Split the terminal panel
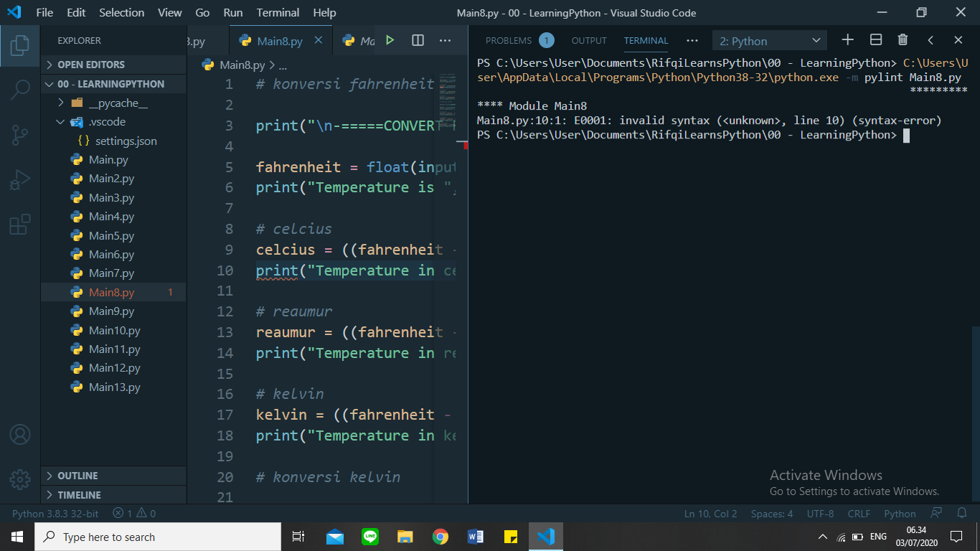This screenshot has height=551, width=980. pyautogui.click(x=875, y=40)
